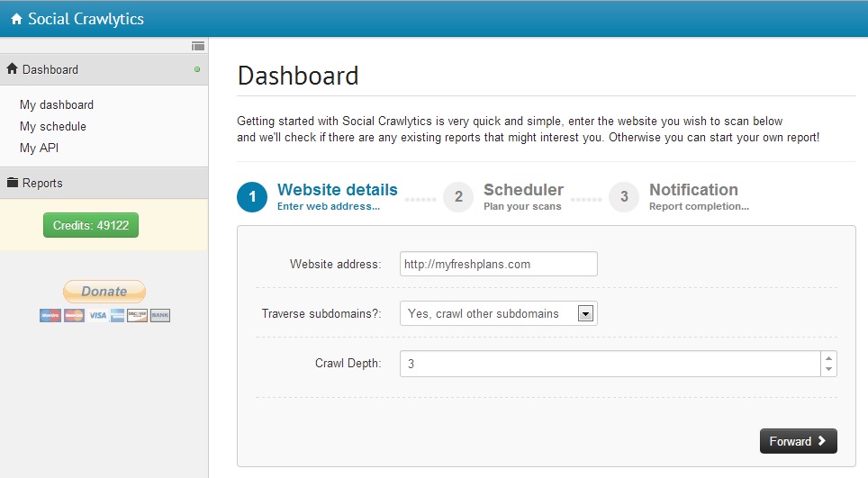Click the BANK payment icon
This screenshot has height=478, width=868.
tap(160, 315)
